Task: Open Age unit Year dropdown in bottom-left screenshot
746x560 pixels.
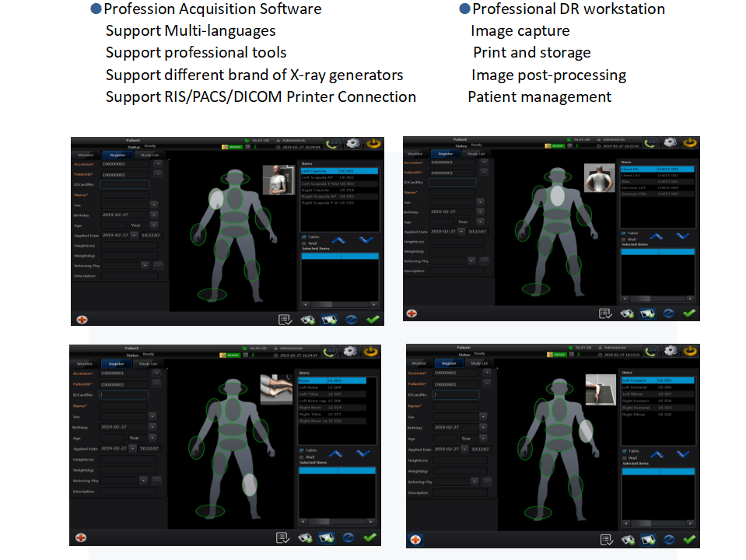Action: click(153, 438)
